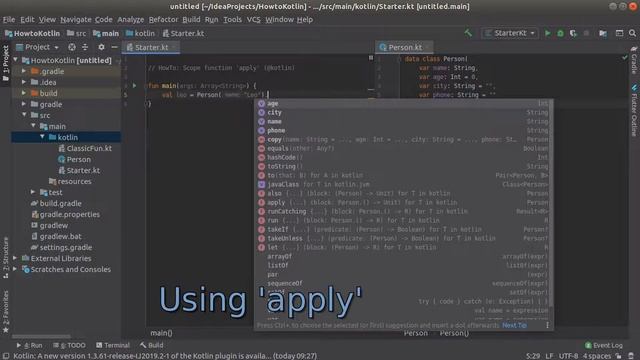
Task: Click the Project panel horizontal scrollbar
Action: (41, 337)
